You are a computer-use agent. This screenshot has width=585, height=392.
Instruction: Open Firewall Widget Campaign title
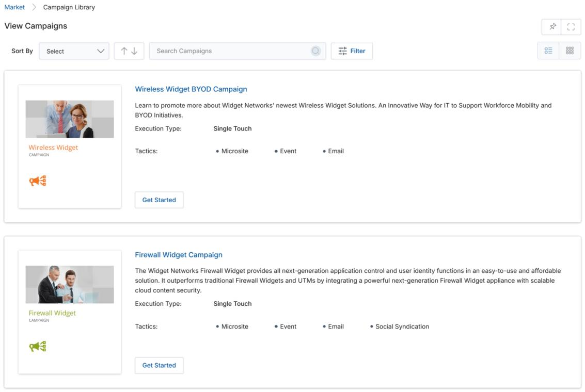tap(179, 255)
